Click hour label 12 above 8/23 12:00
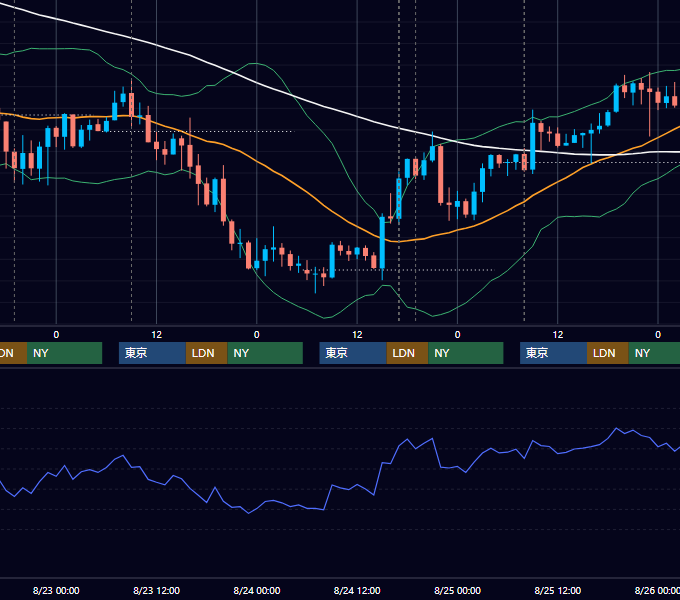Screen dimensions: 680x600 157,335
